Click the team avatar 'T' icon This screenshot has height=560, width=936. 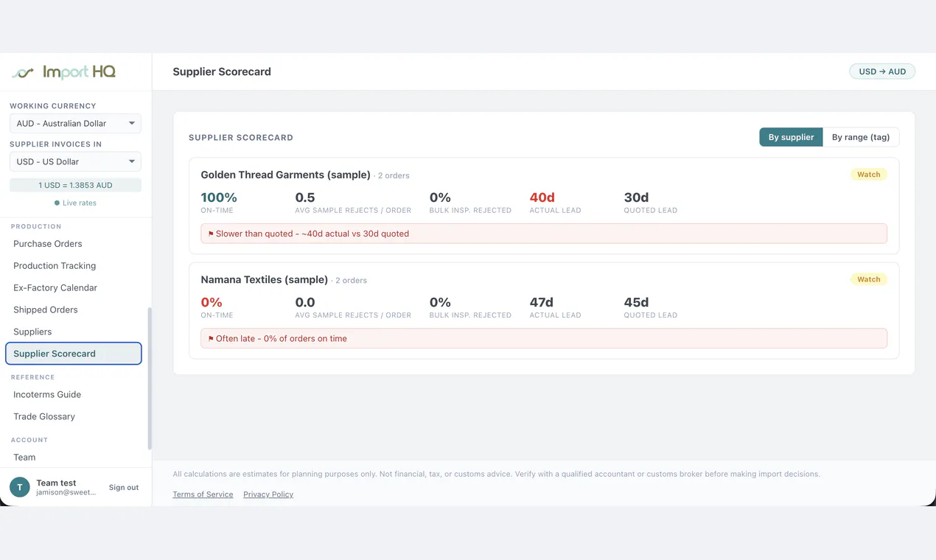20,487
